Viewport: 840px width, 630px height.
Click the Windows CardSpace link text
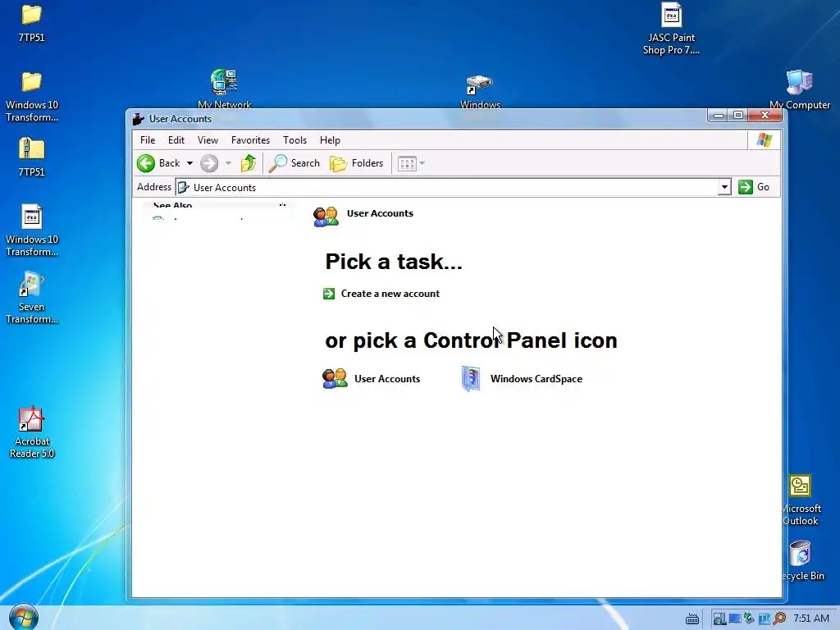(536, 379)
